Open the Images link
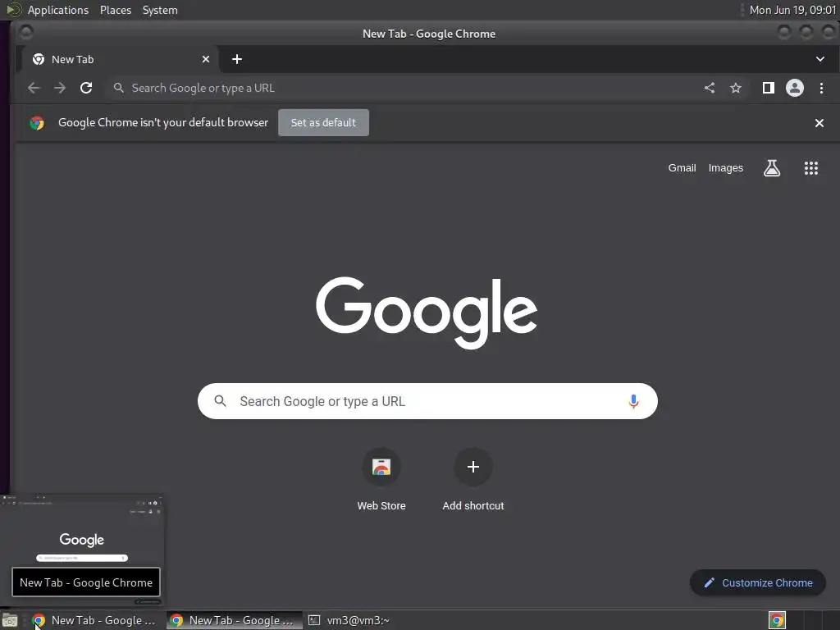Viewport: 840px width, 630px height. click(726, 167)
